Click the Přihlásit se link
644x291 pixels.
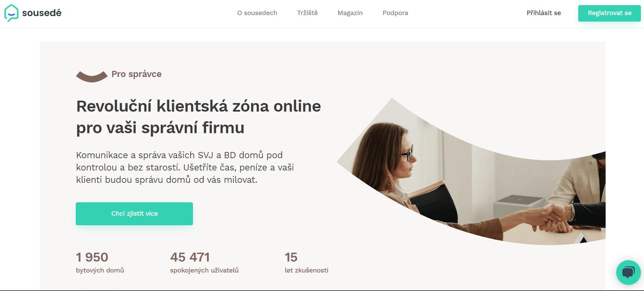coord(544,13)
